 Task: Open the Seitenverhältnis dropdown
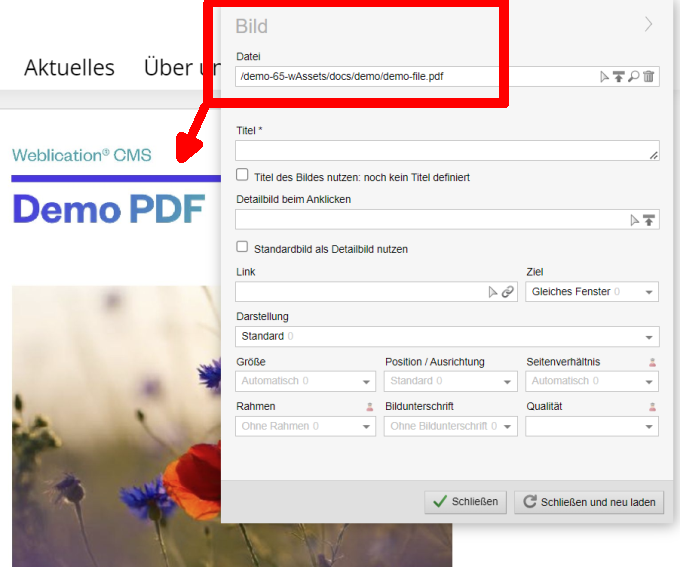click(x=592, y=381)
